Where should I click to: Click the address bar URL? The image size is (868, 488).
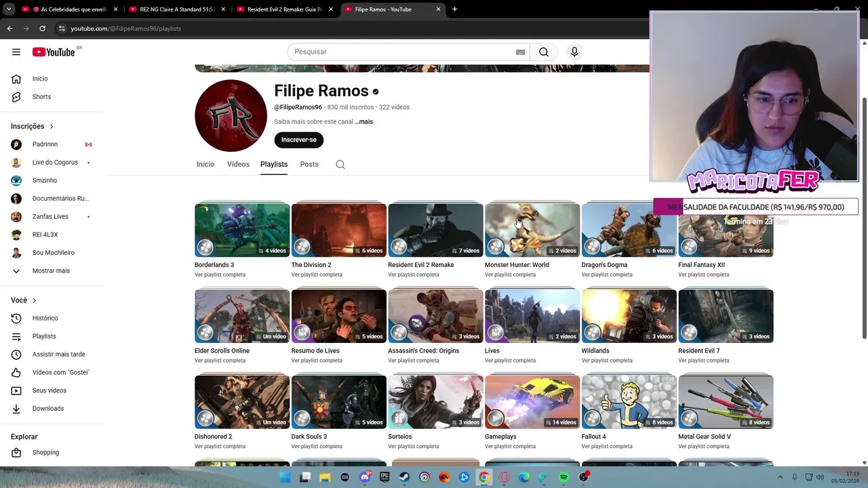tap(126, 28)
